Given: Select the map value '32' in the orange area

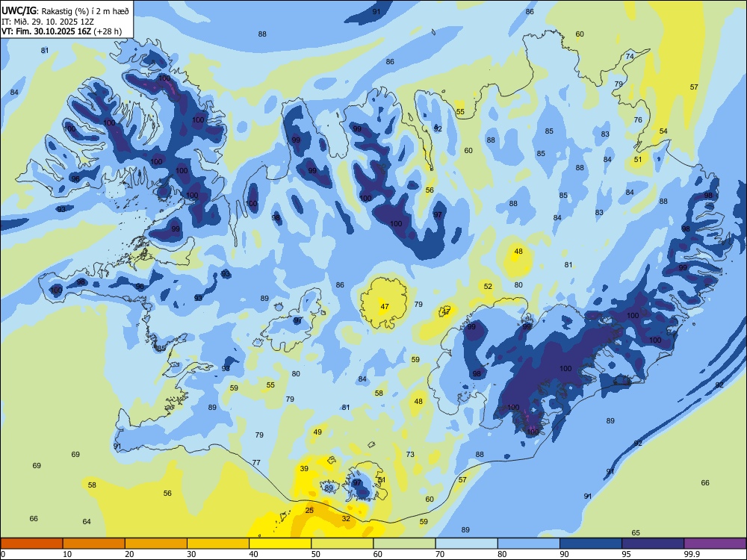Looking at the screenshot, I should (x=346, y=519).
